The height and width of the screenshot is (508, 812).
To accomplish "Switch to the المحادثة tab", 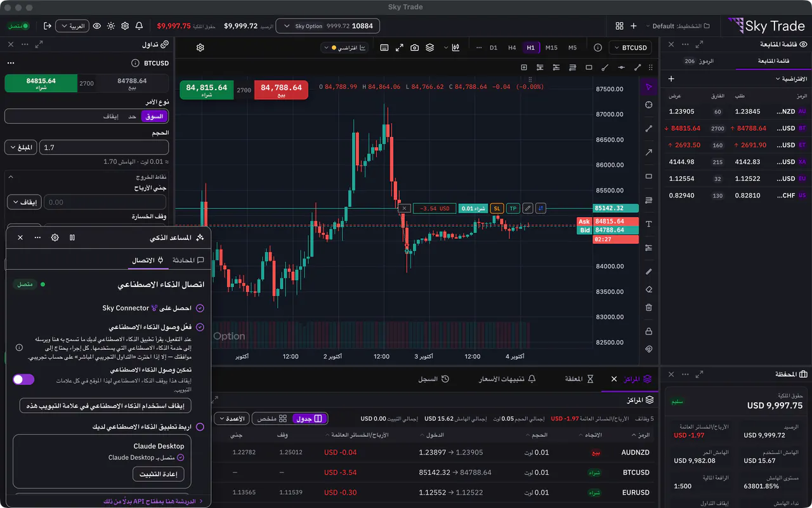I will click(x=188, y=260).
